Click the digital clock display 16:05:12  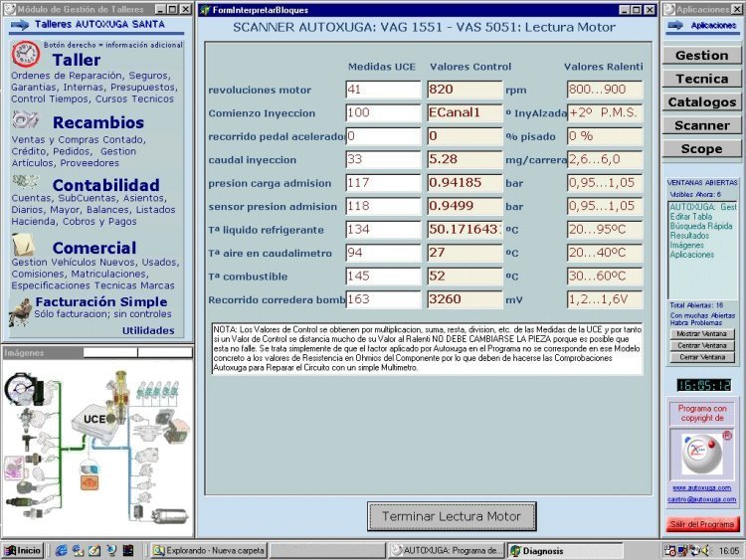tap(703, 385)
